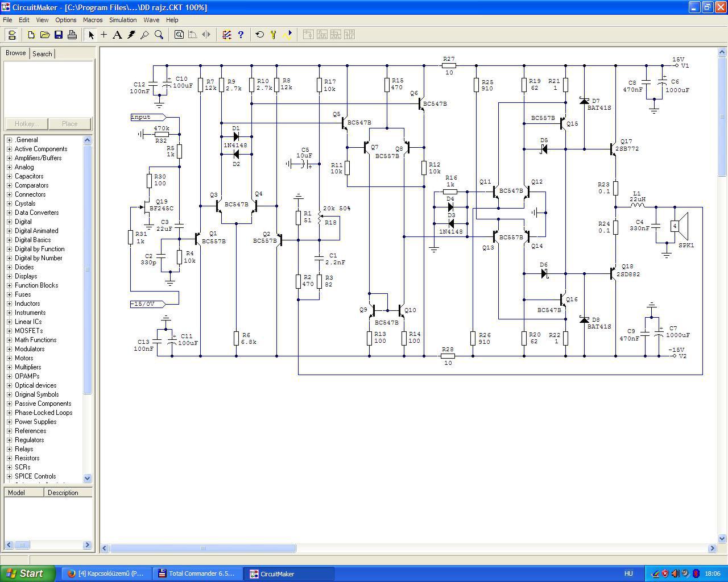Viewport: 728px width, 582px height.
Task: Click the blue question mark Help icon
Action: pos(241,35)
